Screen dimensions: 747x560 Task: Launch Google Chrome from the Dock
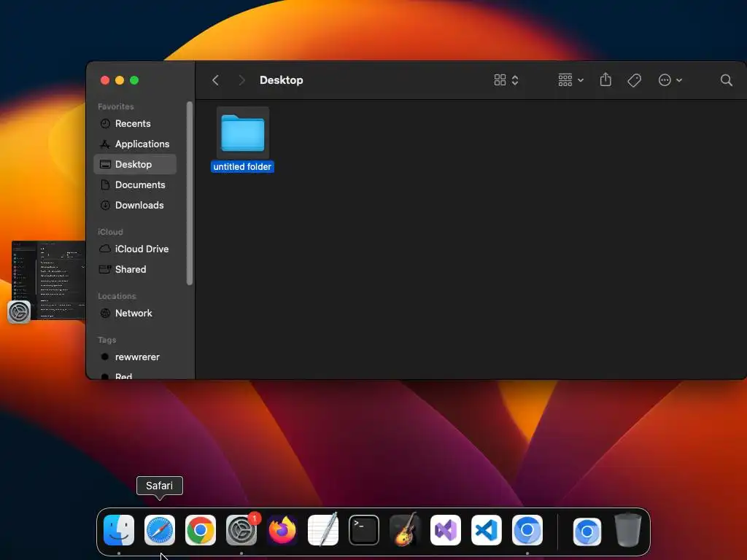coord(201,530)
